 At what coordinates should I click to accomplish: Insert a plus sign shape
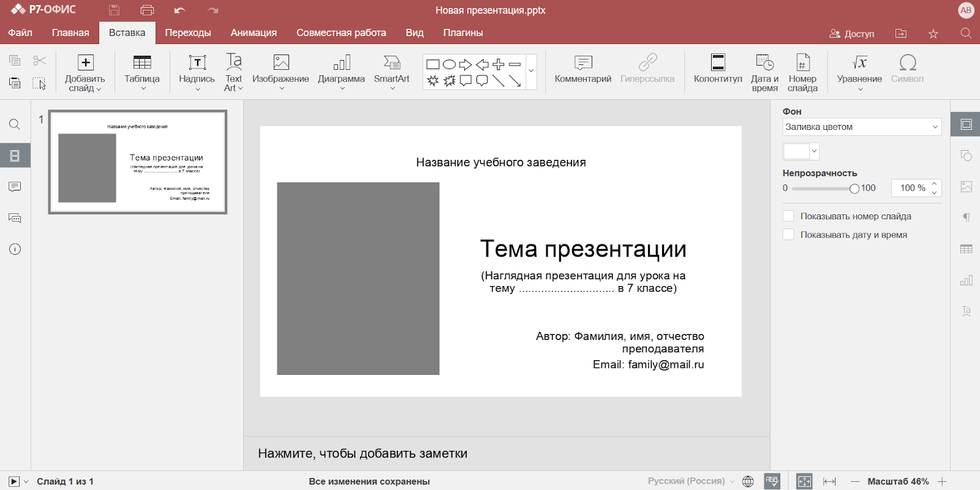click(499, 64)
